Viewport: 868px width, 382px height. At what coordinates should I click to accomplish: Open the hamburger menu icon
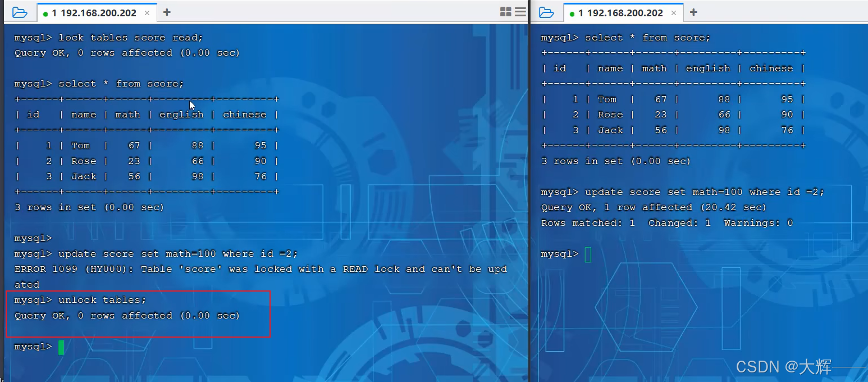pyautogui.click(x=520, y=12)
